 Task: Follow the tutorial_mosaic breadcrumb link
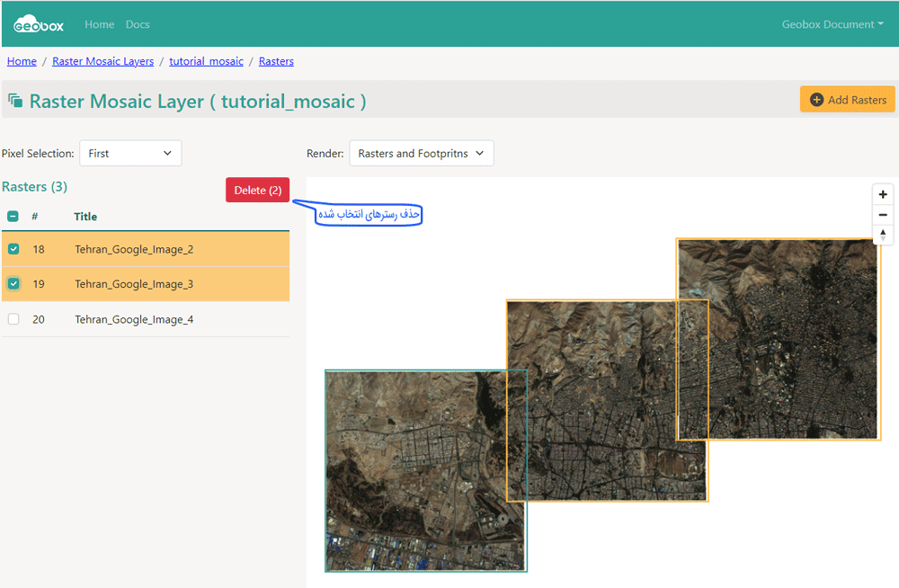(206, 61)
